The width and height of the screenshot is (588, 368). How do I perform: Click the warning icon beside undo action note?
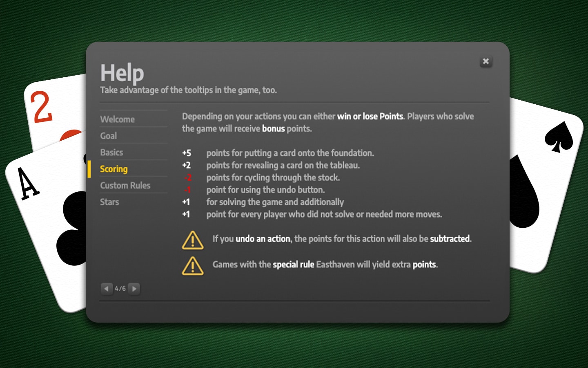[192, 240]
